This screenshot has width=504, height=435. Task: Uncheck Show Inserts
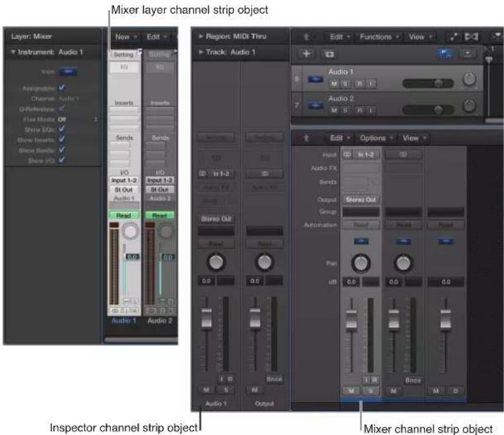click(62, 139)
